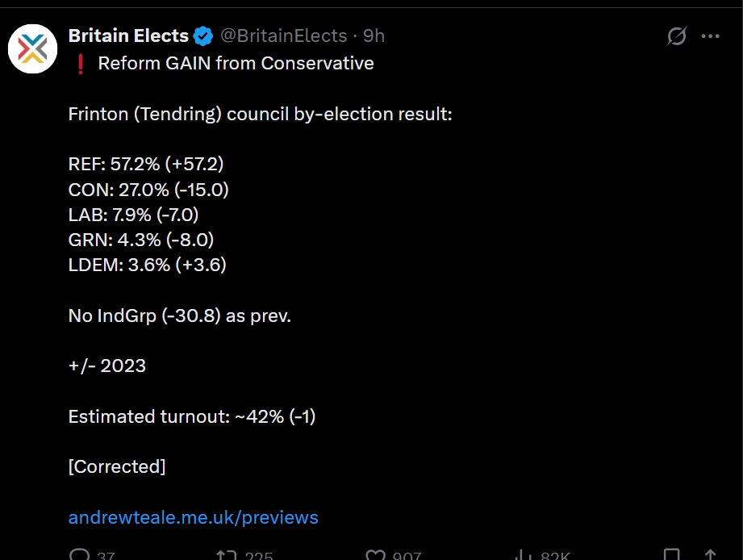This screenshot has height=560, width=743.
Task: Click the 37 replies count
Action: (x=106, y=555)
